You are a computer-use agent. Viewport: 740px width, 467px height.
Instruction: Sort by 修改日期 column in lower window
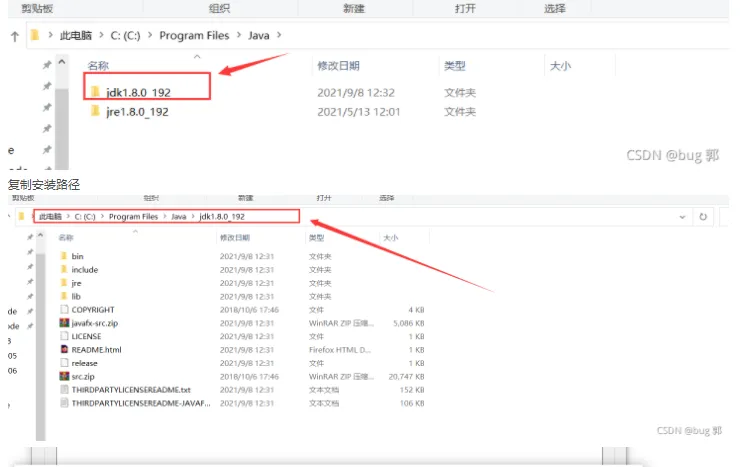(x=235, y=237)
